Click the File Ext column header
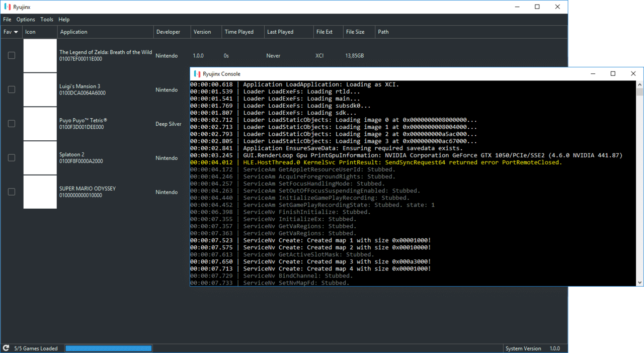The image size is (644, 353). point(328,32)
